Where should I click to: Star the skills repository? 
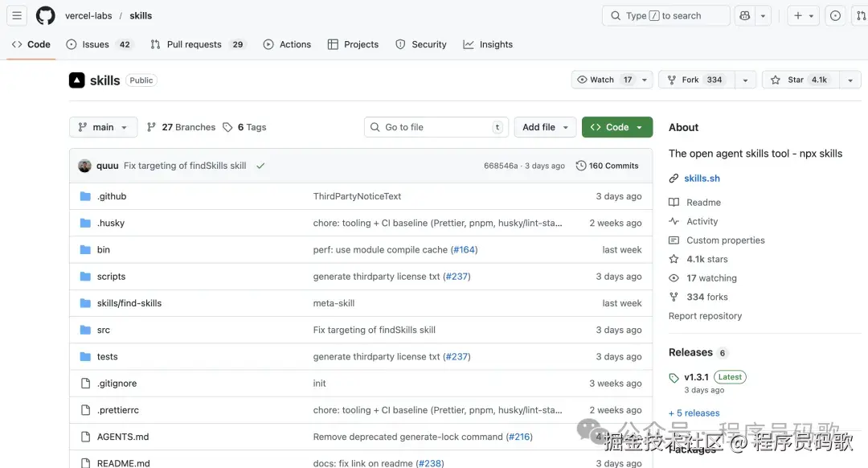[x=801, y=80]
